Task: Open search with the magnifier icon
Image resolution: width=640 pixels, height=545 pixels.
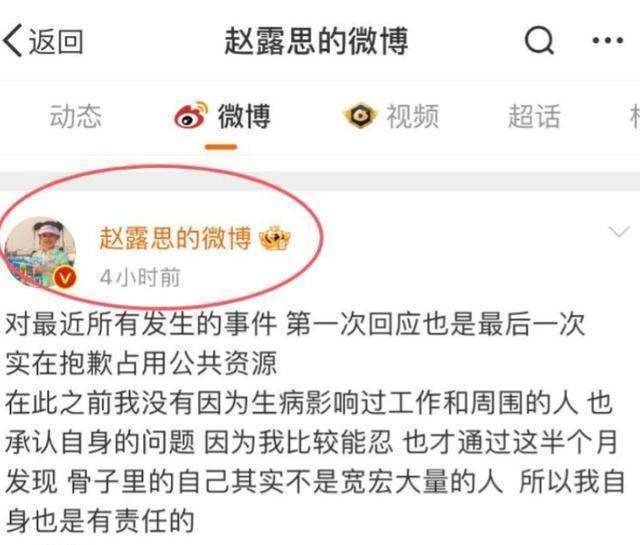Action: (539, 40)
